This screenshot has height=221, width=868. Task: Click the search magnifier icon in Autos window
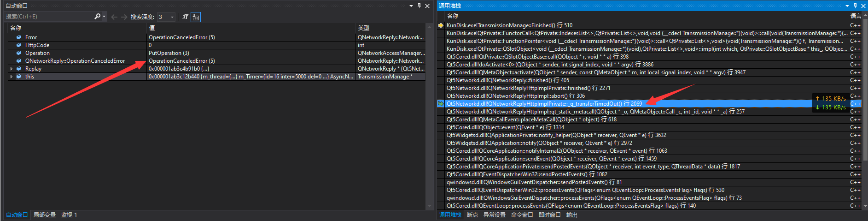pyautogui.click(x=97, y=17)
